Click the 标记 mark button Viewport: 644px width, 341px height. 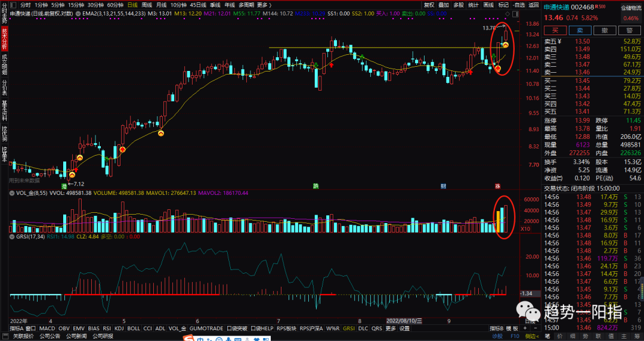tap(503, 5)
